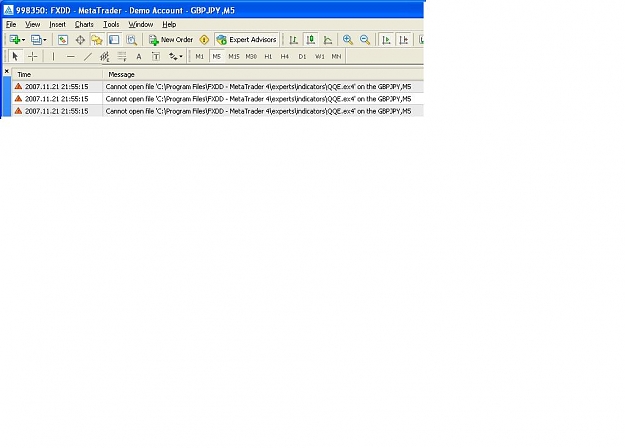Open the Window menu

point(140,24)
